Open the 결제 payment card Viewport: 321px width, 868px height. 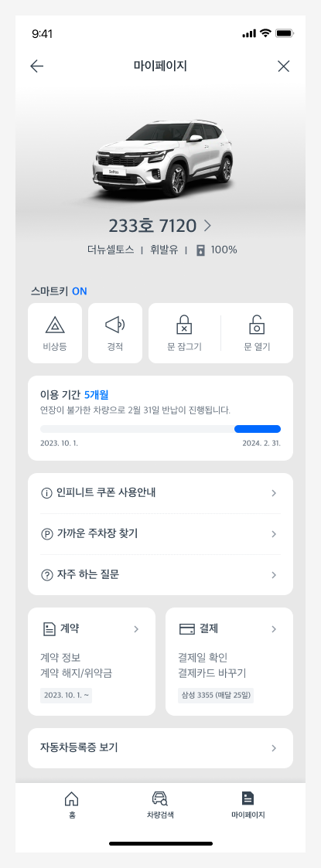pyautogui.click(x=229, y=662)
